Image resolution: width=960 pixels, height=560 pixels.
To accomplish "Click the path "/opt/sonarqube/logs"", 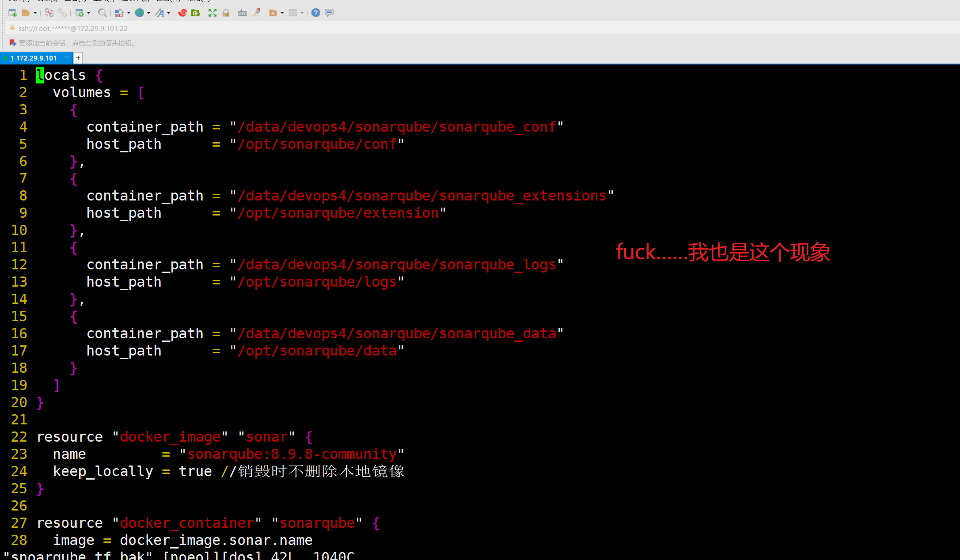I will [x=317, y=282].
